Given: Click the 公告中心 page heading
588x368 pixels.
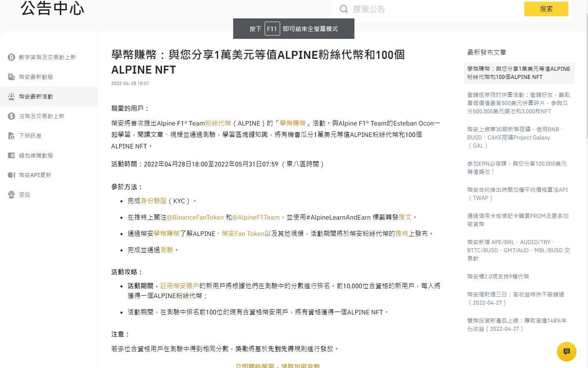Looking at the screenshot, I should [x=52, y=8].
